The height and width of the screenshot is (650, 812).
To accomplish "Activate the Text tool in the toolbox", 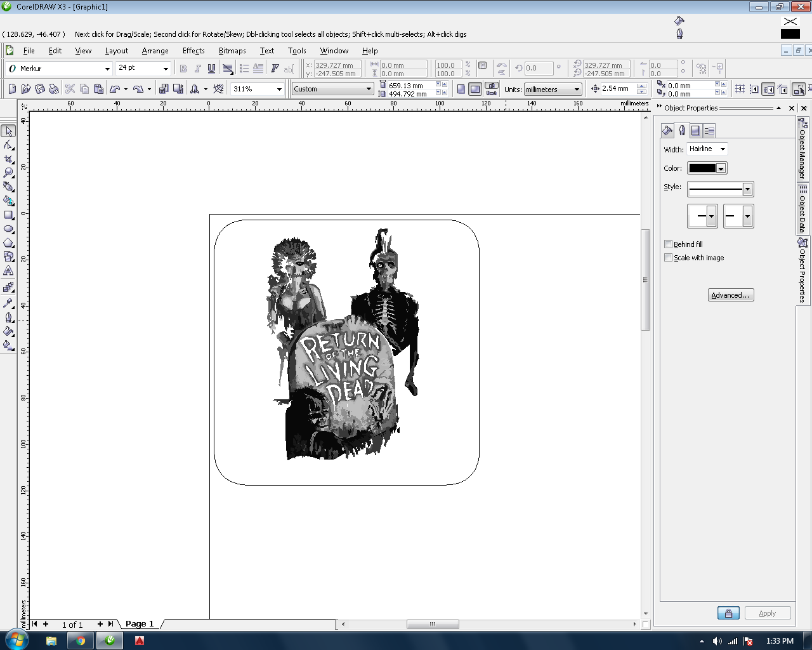I will point(8,271).
